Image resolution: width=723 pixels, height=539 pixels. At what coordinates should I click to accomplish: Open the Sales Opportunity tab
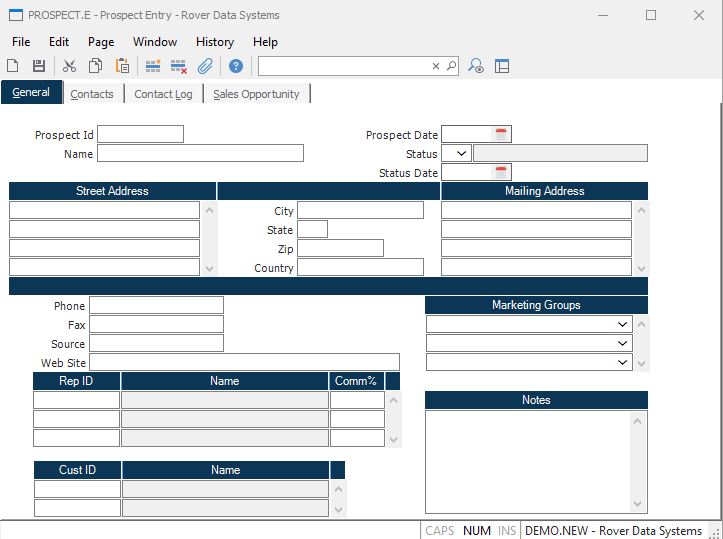click(256, 94)
